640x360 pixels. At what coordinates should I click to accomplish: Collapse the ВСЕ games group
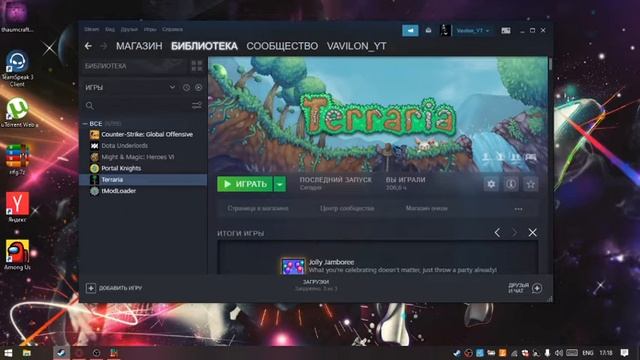click(x=85, y=123)
